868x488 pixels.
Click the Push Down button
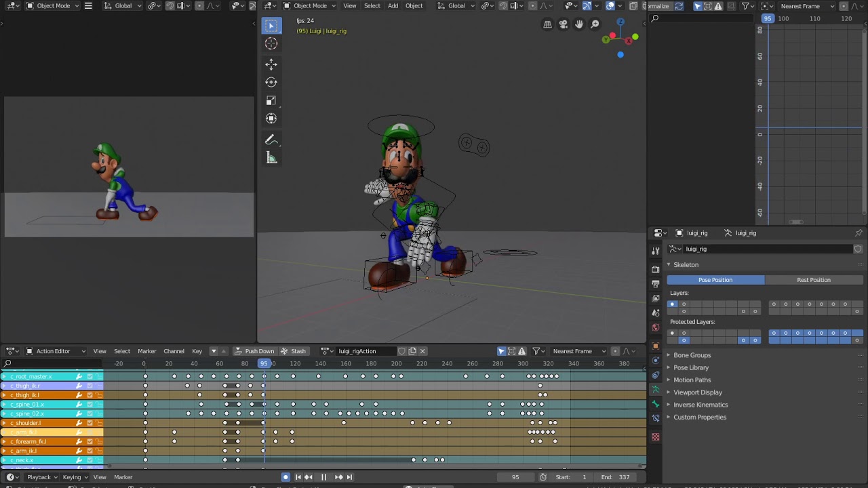click(254, 351)
